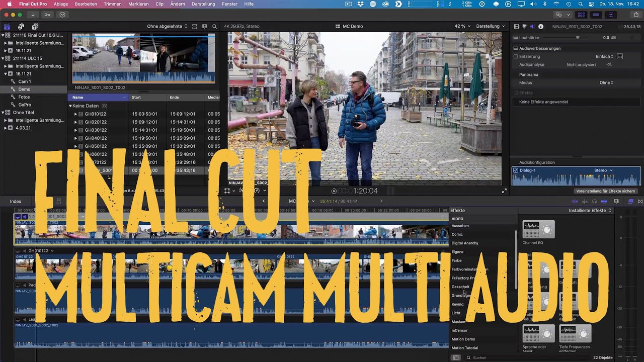The width and height of the screenshot is (644, 362).
Task: Enable the Entzerrung checkbox
Action: 516,57
